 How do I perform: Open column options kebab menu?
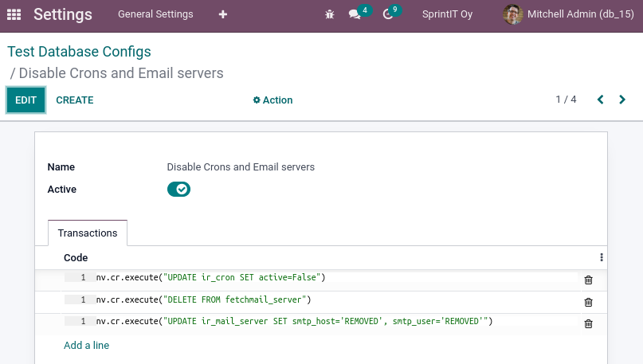tap(602, 257)
